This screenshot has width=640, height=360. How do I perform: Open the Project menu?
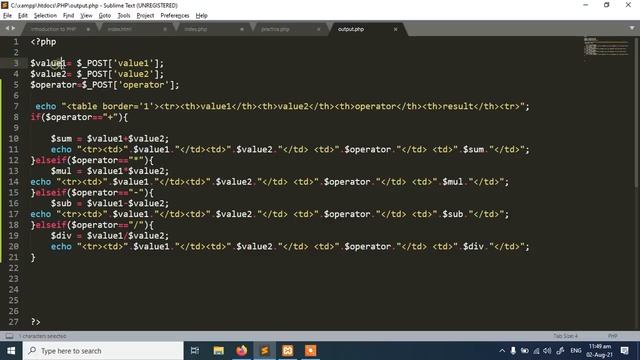(x=145, y=16)
